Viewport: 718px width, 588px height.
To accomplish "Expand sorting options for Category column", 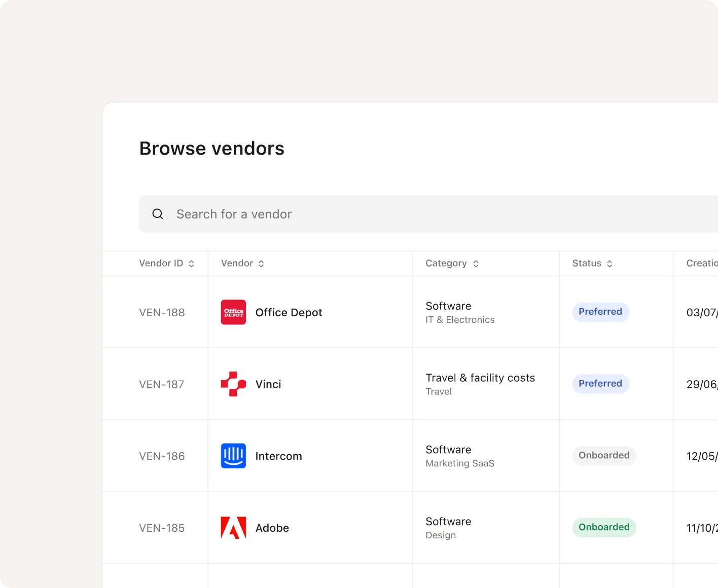I will click(476, 263).
